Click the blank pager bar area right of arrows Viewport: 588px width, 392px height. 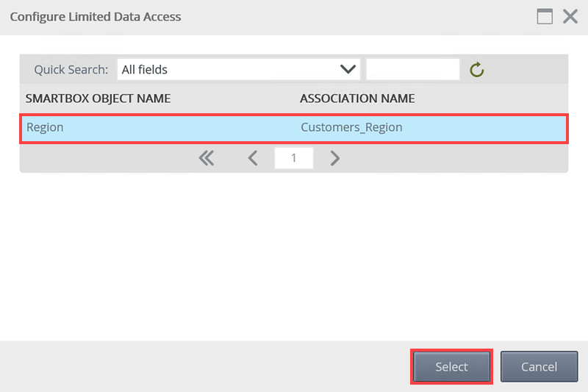[456, 158]
